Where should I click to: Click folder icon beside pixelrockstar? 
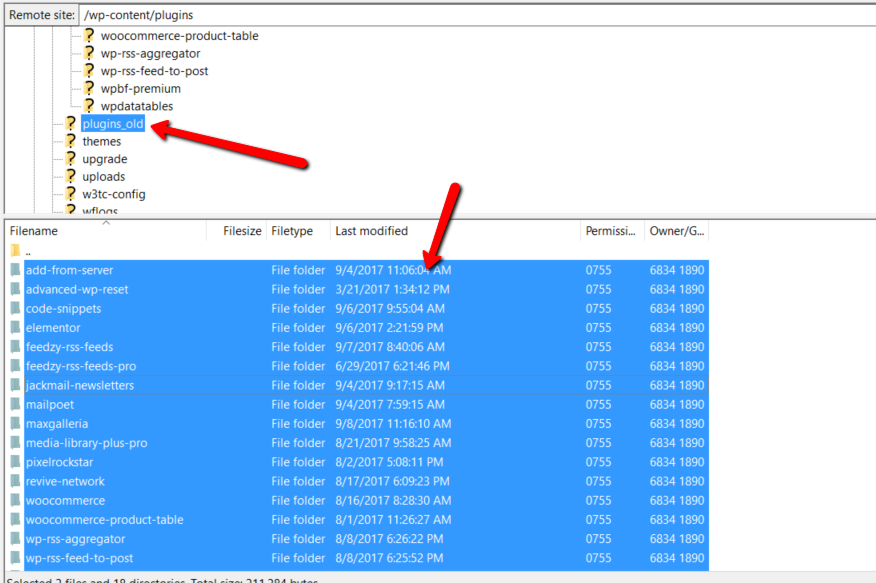[x=15, y=462]
